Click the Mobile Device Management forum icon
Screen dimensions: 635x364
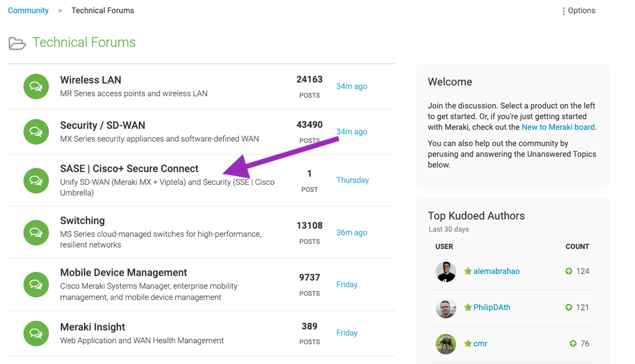[x=36, y=285]
